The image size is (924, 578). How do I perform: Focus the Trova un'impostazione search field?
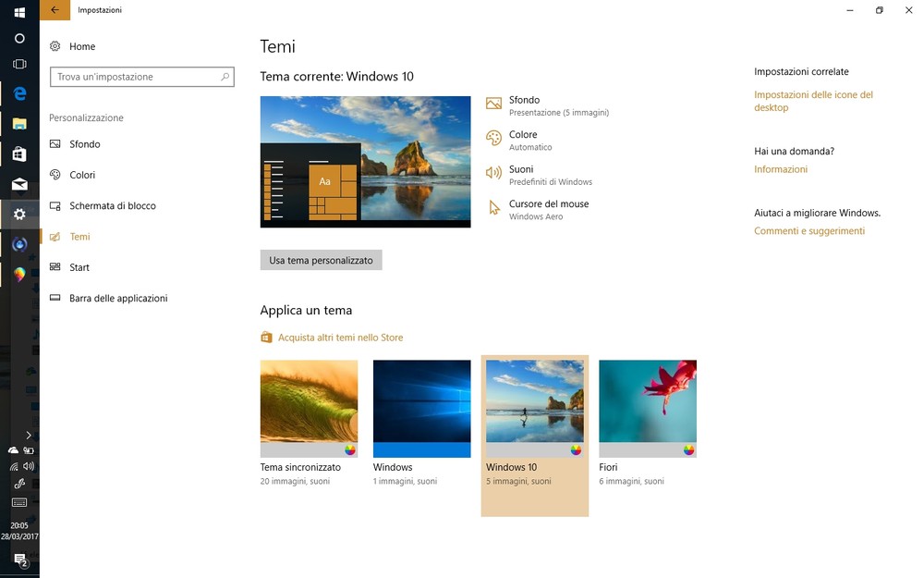pyautogui.click(x=142, y=77)
